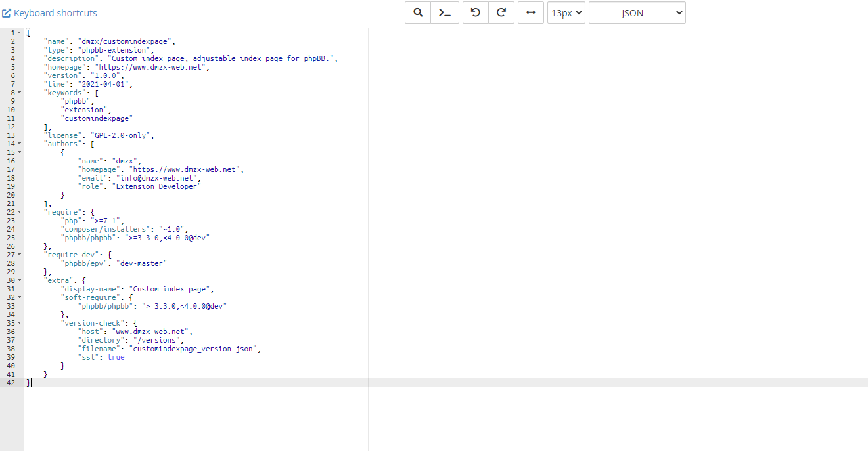Toggle line wrap with the double-arrow icon
868x451 pixels.
[531, 12]
